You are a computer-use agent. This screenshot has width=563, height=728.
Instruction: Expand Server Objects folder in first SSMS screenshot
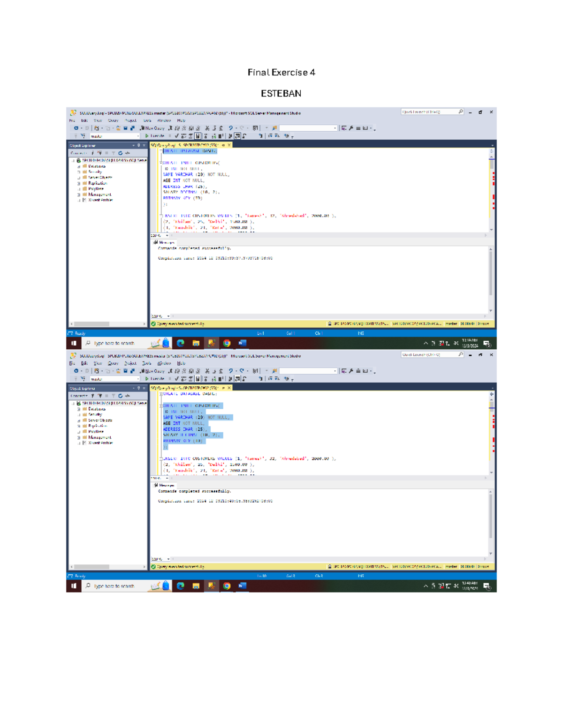click(x=79, y=178)
